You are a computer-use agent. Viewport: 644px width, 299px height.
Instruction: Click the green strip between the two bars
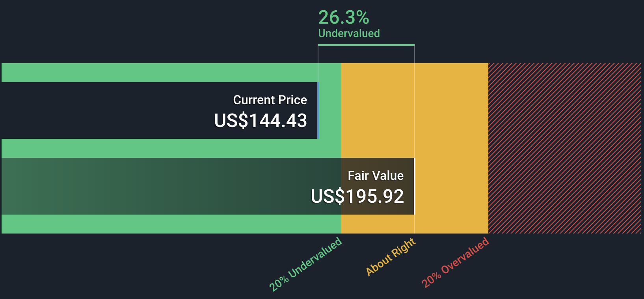pyautogui.click(x=158, y=148)
